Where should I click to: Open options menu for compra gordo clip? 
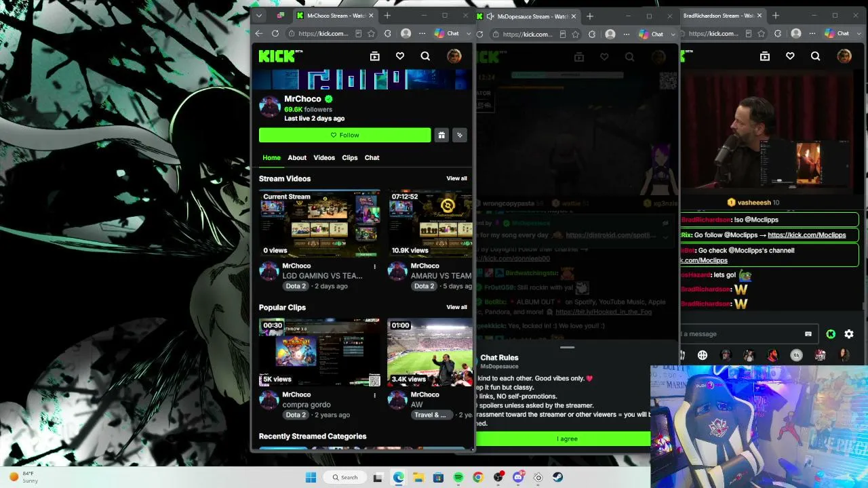pos(374,395)
